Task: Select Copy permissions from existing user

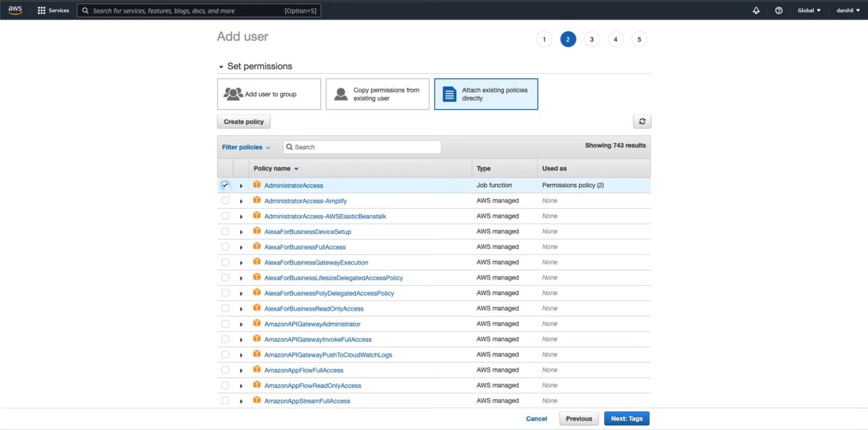Action: (x=378, y=94)
